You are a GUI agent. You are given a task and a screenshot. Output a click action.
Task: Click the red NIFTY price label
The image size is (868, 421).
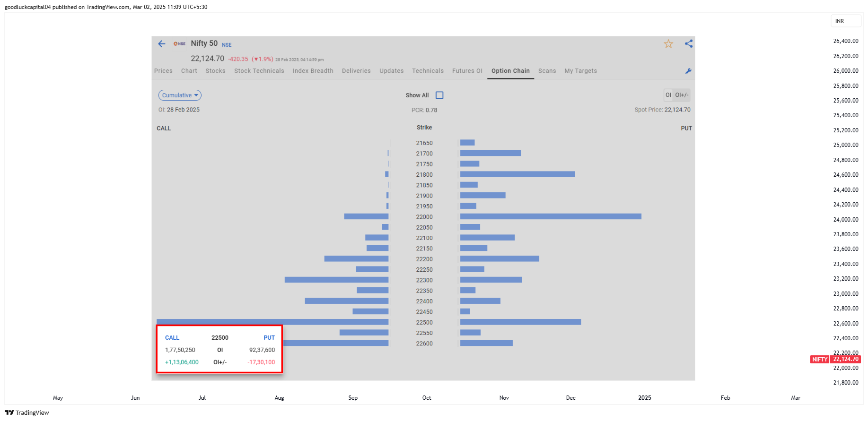[836, 359]
